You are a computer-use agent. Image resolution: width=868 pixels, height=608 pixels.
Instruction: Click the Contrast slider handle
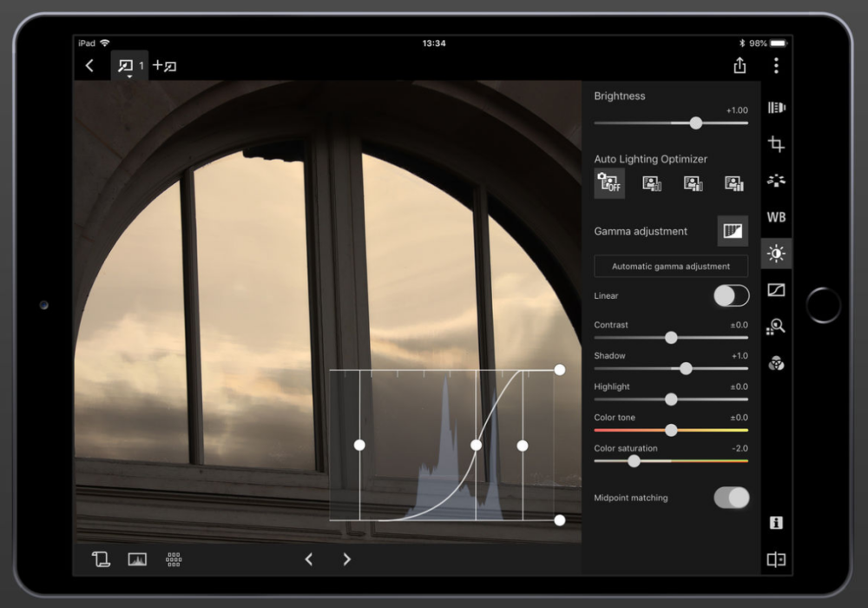coord(671,338)
